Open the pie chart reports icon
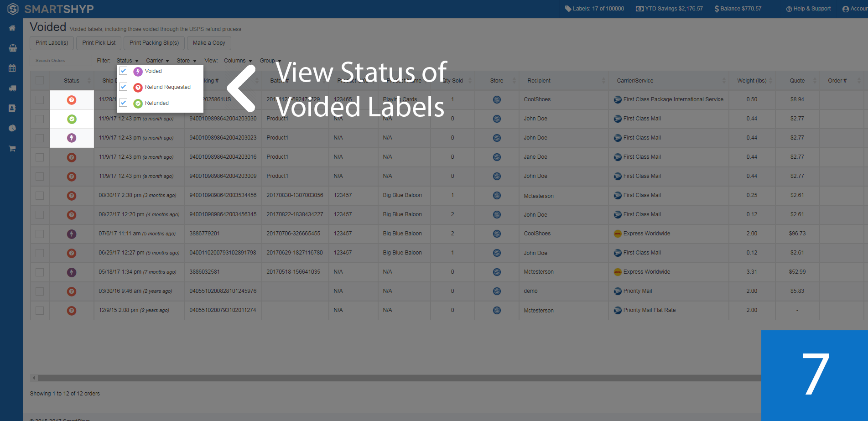This screenshot has width=868, height=421. click(x=12, y=129)
